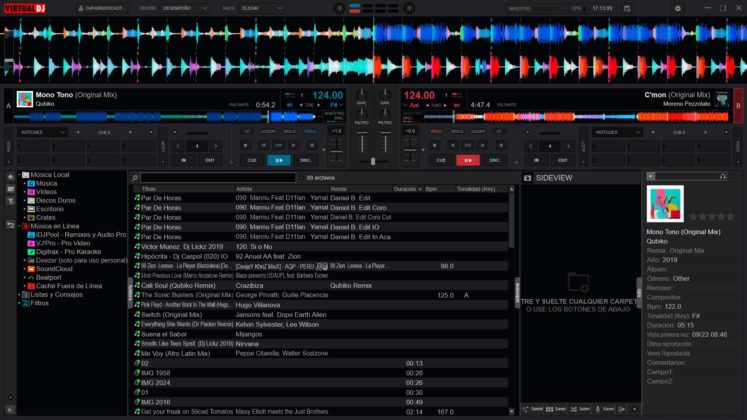Click the Automix shuffle icon in sideview bar

[x=574, y=409]
